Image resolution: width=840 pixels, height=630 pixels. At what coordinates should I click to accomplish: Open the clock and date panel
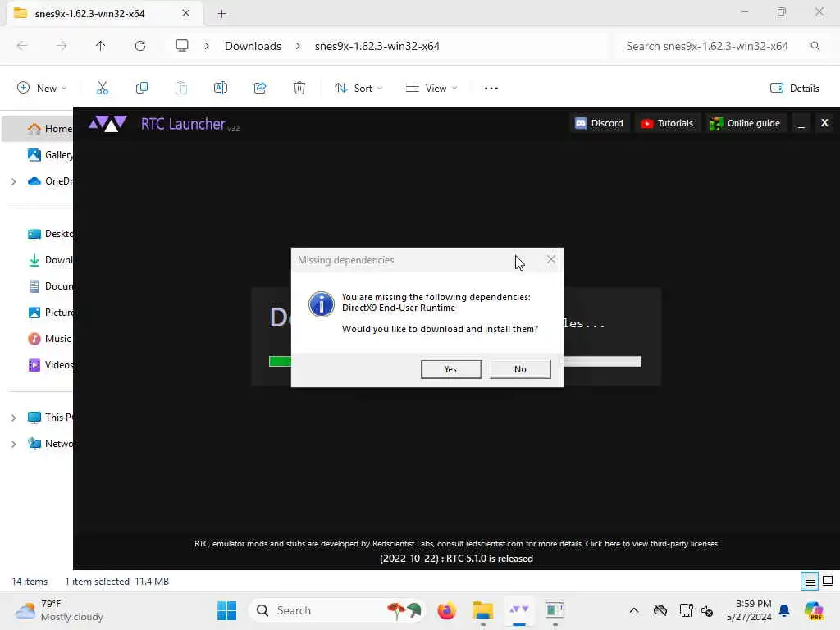[749, 610]
